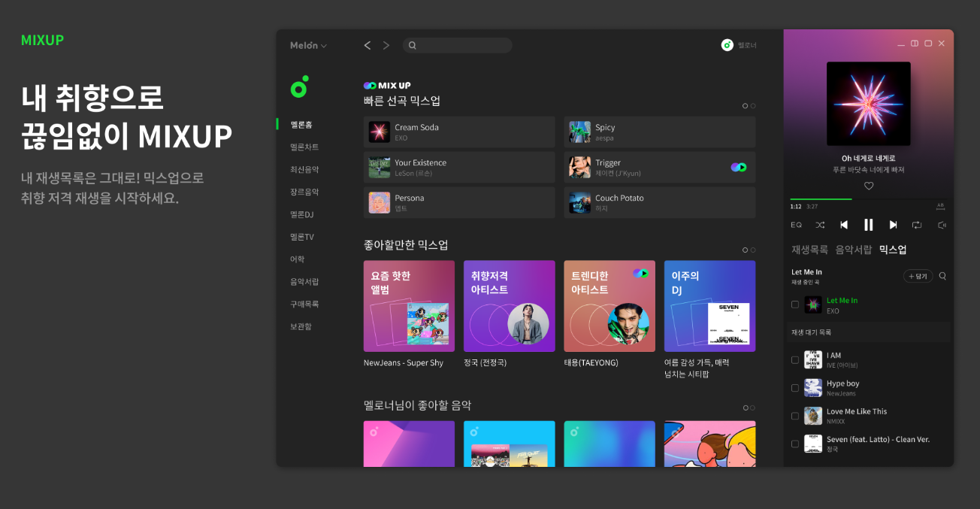
Task: Click the mini player mode icon
Action: click(915, 44)
